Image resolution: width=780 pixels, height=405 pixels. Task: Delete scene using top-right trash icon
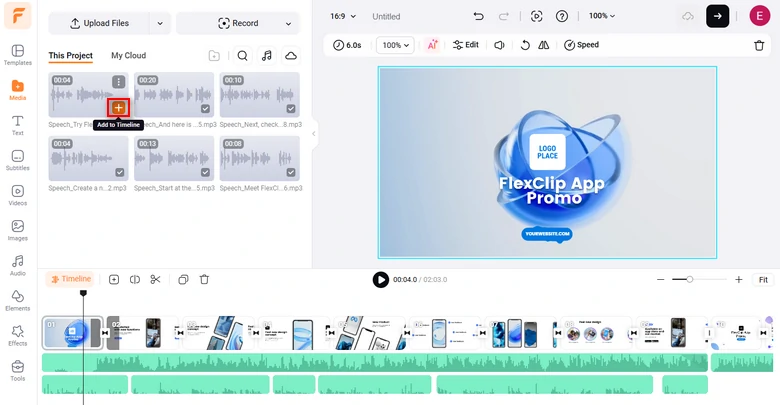pyautogui.click(x=759, y=46)
